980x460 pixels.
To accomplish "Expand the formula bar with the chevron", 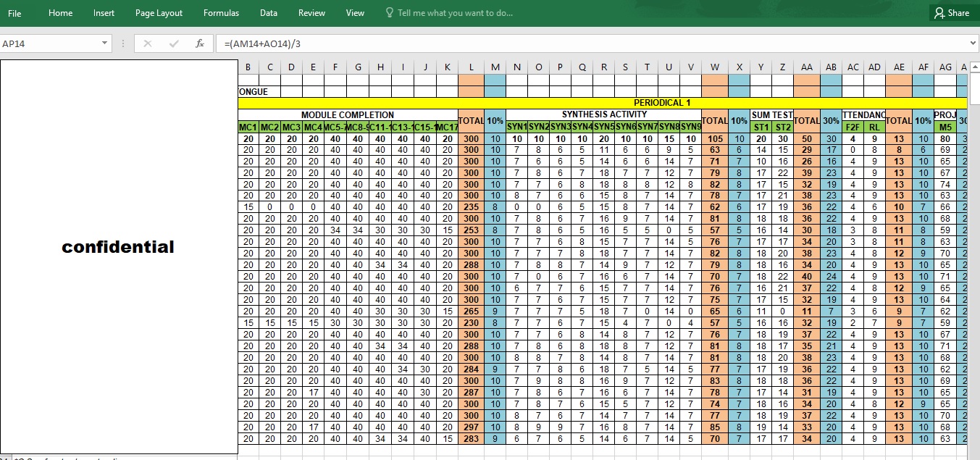I will coord(973,43).
